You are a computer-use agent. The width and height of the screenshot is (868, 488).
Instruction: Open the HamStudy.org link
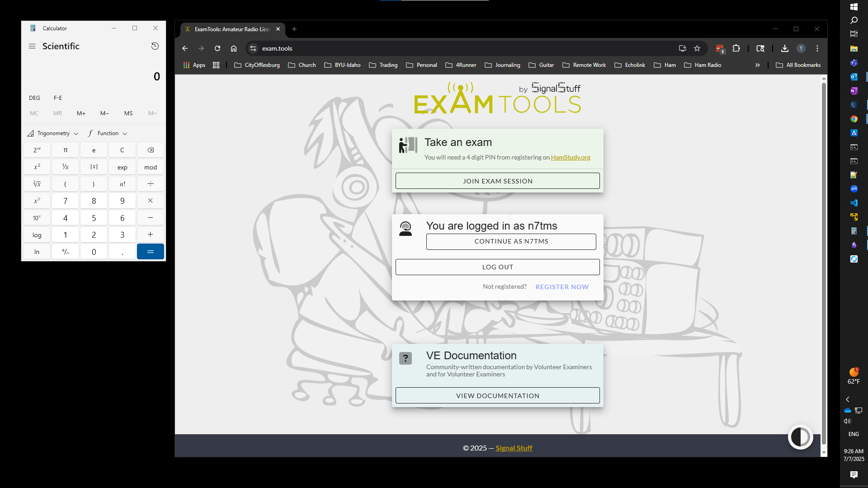(571, 157)
